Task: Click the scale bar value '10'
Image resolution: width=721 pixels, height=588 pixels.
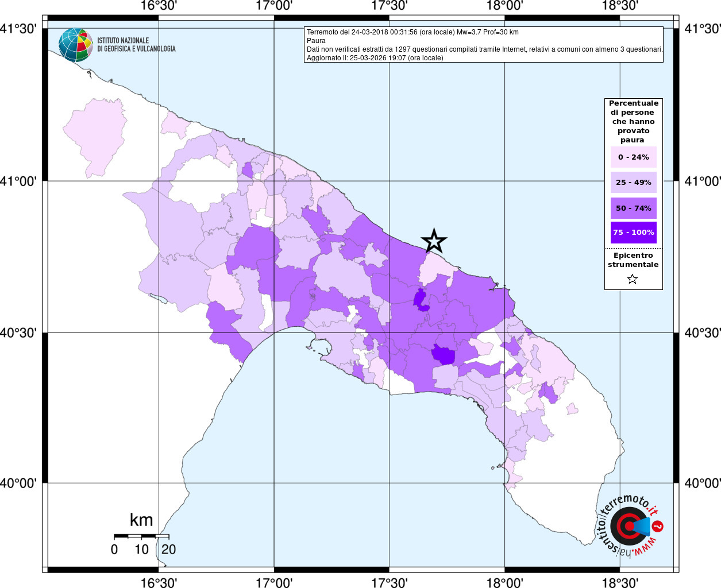Action: pyautogui.click(x=141, y=550)
